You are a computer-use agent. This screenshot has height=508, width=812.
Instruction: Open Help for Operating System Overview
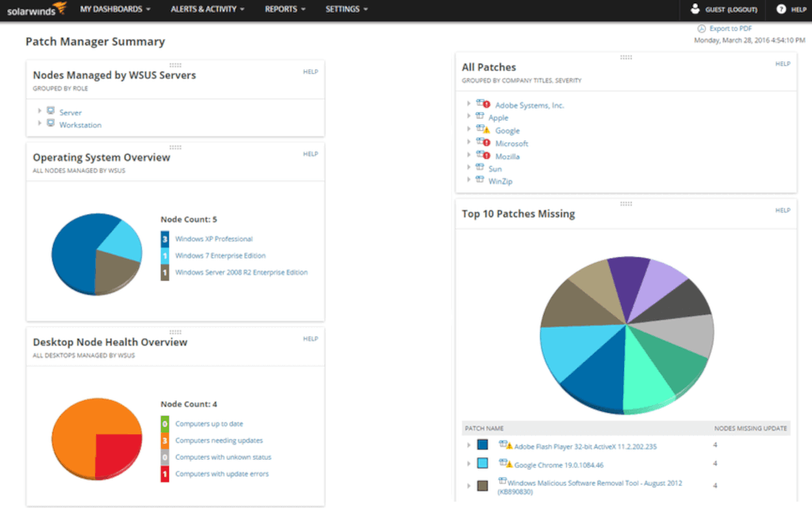311,154
